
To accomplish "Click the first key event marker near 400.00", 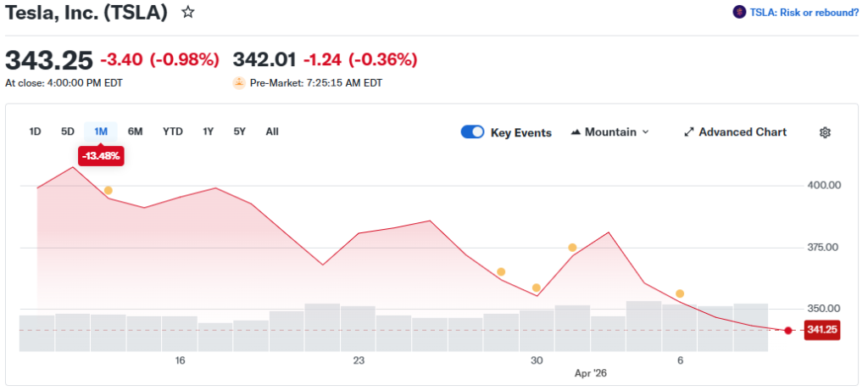I will (x=108, y=190).
